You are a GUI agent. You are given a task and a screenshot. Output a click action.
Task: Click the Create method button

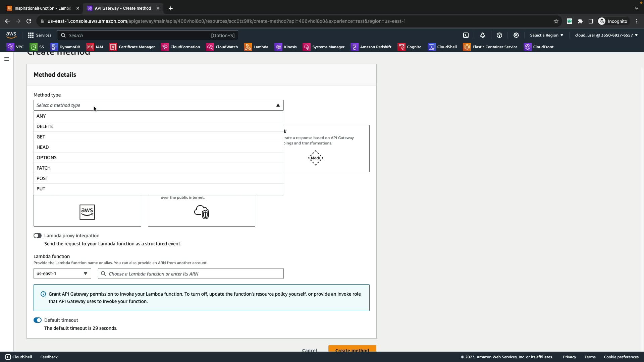352,350
